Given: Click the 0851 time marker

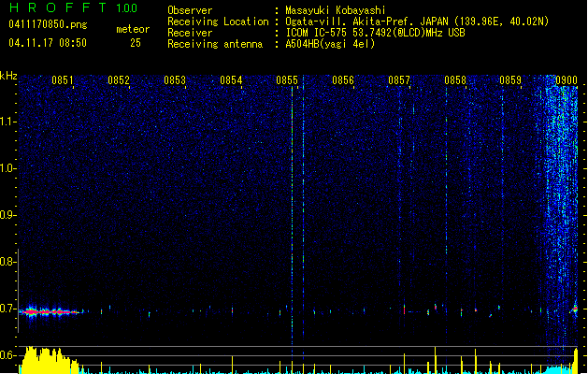Looking at the screenshot, I should point(63,80).
